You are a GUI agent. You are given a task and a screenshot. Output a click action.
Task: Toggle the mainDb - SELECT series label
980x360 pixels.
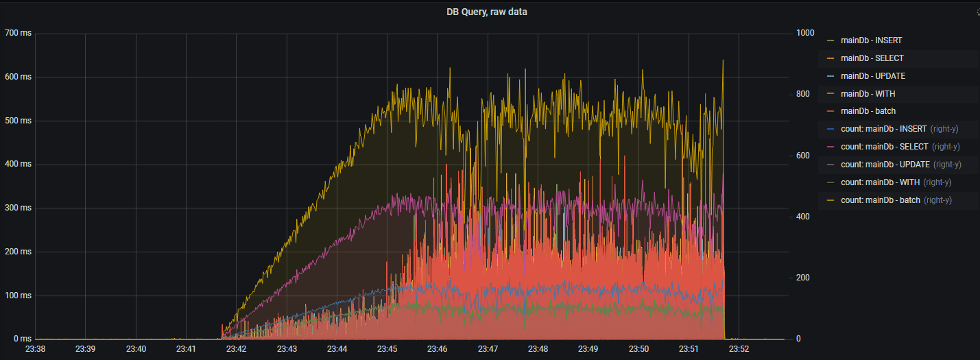tap(872, 59)
